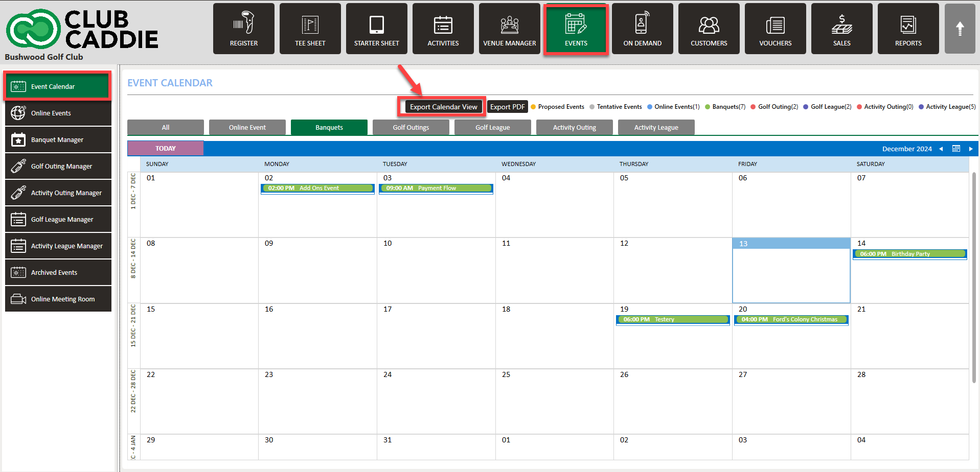Select December 13 calendar cell
The width and height of the screenshot is (980, 472).
pos(791,271)
